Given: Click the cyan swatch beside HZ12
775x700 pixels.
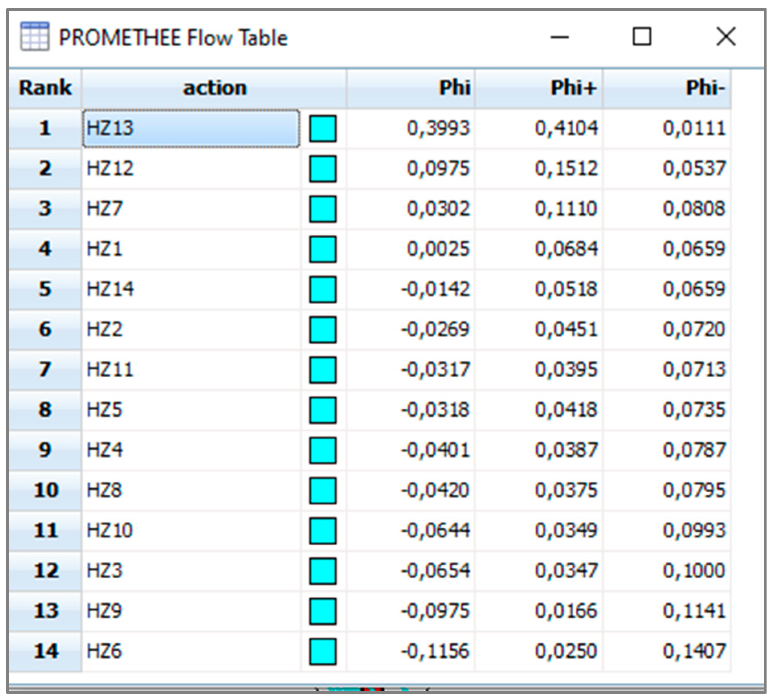Looking at the screenshot, I should [323, 169].
